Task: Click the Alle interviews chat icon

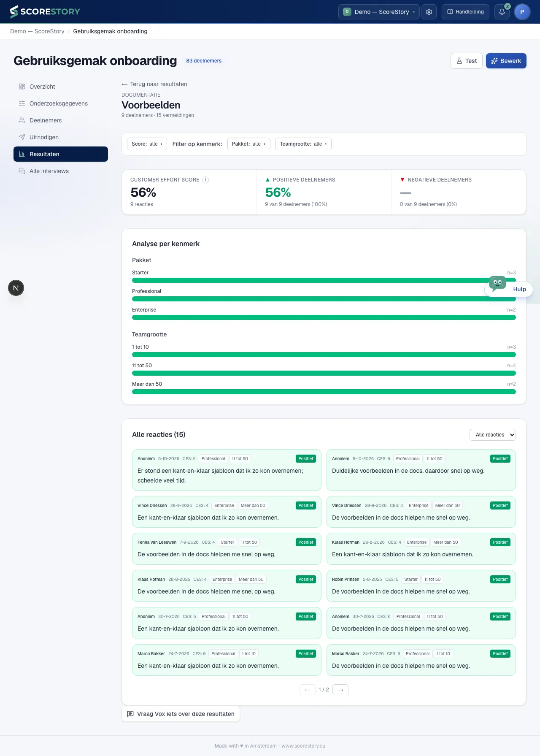Action: click(22, 171)
